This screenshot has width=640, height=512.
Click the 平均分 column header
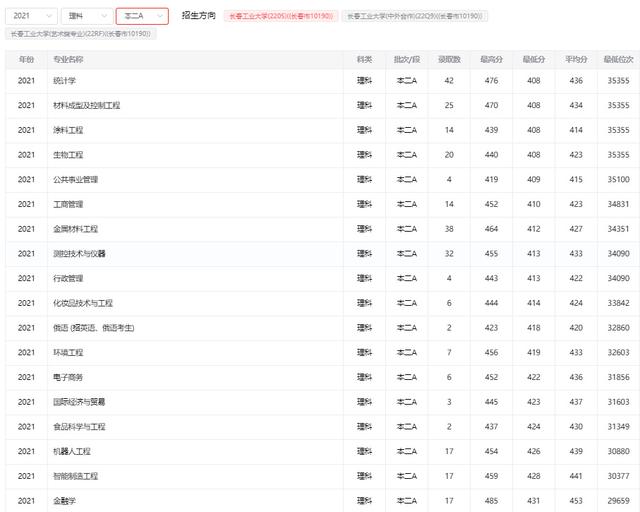576,60
